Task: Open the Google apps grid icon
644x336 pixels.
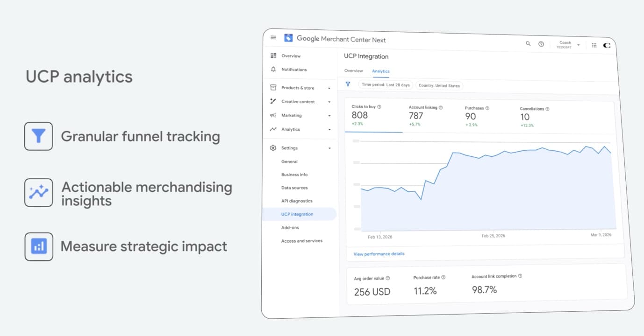Action: [x=594, y=45]
